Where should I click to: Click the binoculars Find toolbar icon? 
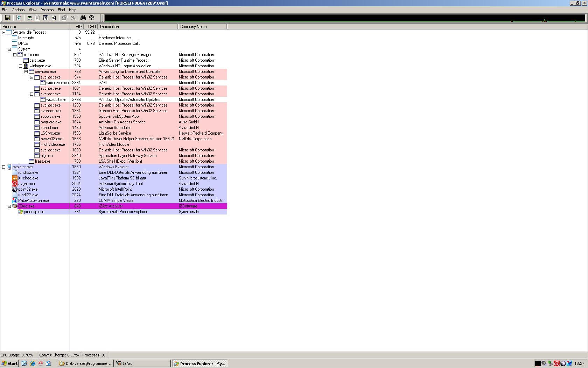pos(83,18)
